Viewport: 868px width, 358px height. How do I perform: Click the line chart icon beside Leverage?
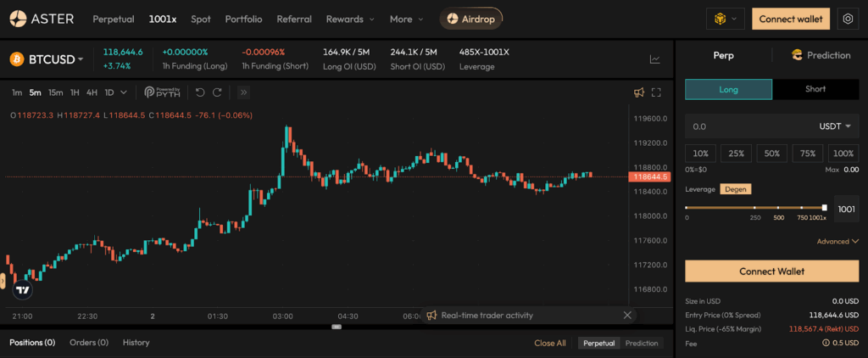click(654, 59)
